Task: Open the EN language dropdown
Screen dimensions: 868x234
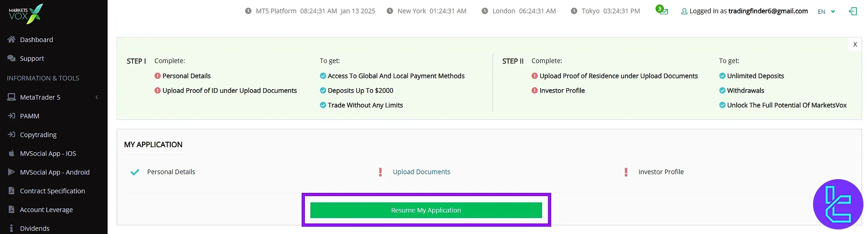Action: click(826, 11)
